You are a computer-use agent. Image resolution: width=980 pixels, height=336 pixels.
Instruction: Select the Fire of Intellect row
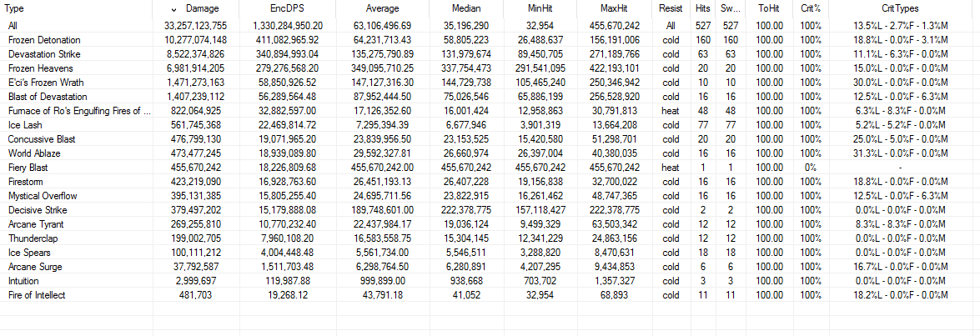coord(490,295)
